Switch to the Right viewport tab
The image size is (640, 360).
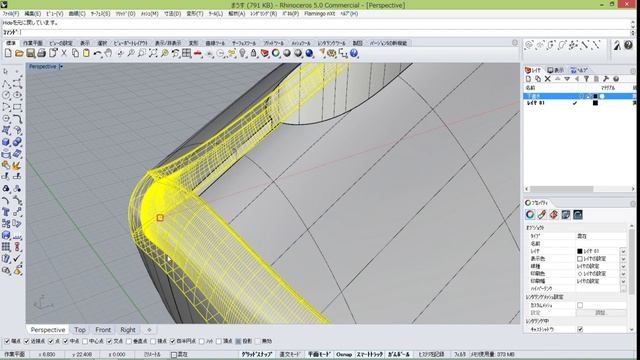128,330
